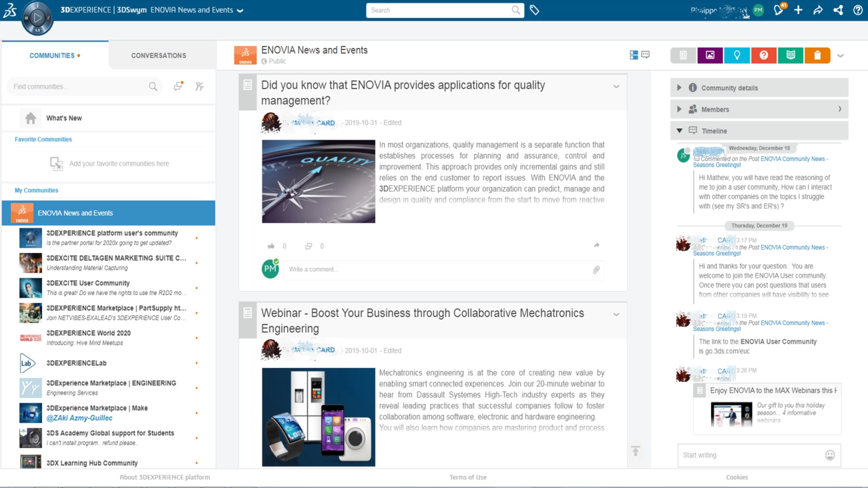Switch to the tile list view
The width and height of the screenshot is (868, 488).
tap(633, 55)
